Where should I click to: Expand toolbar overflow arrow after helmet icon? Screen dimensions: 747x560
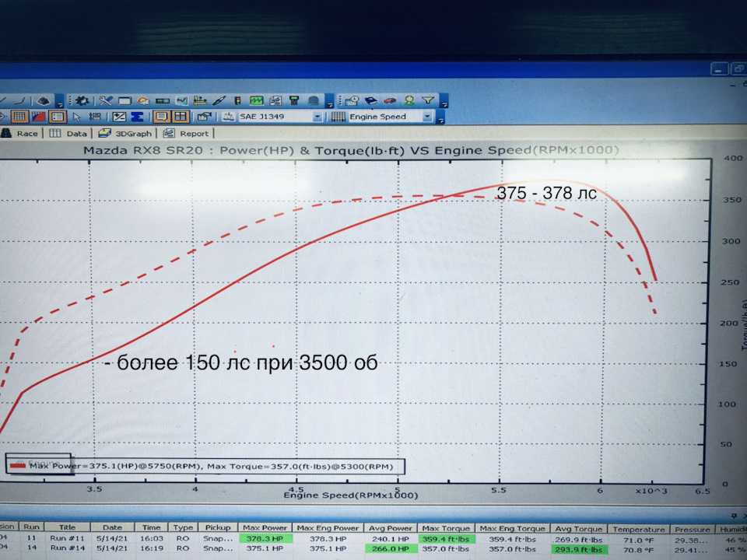[330, 101]
